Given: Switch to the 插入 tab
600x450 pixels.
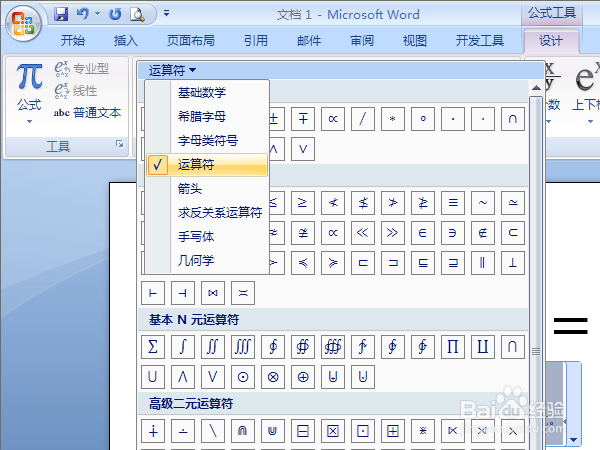Looking at the screenshot, I should 126,40.
